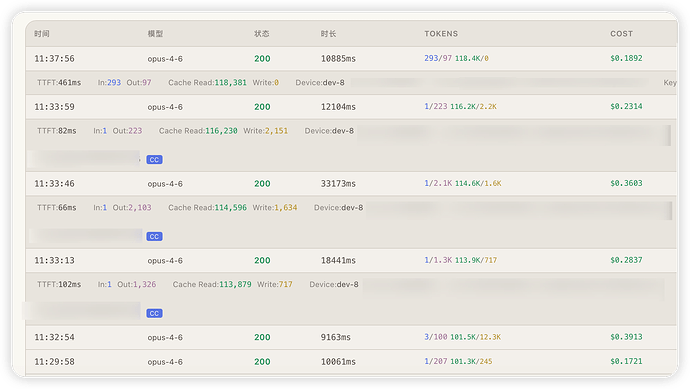
Task: Click the Out:97 value
Action: (139, 83)
